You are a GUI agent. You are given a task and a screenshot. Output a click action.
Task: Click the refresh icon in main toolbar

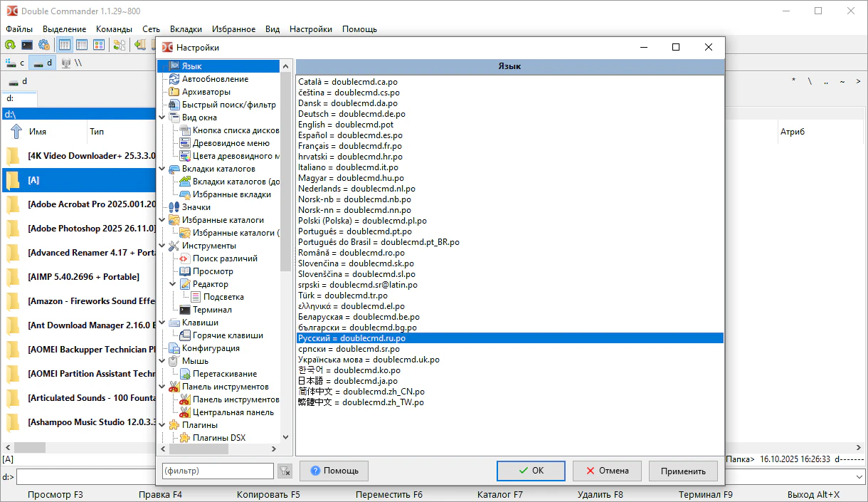coord(11,45)
